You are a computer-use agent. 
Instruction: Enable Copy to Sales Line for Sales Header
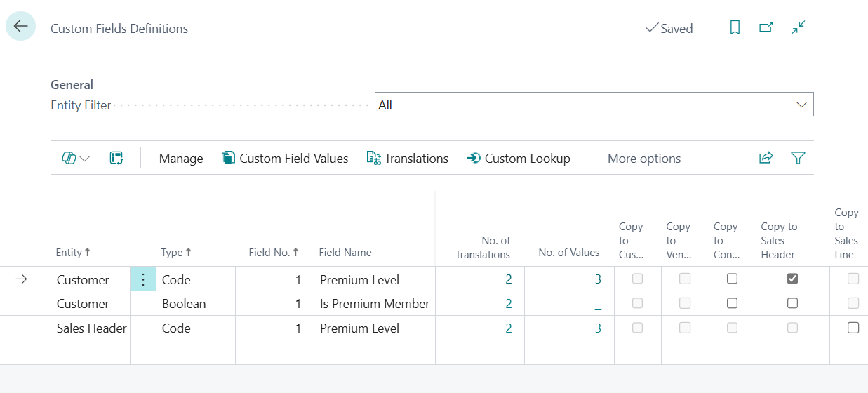click(x=853, y=328)
